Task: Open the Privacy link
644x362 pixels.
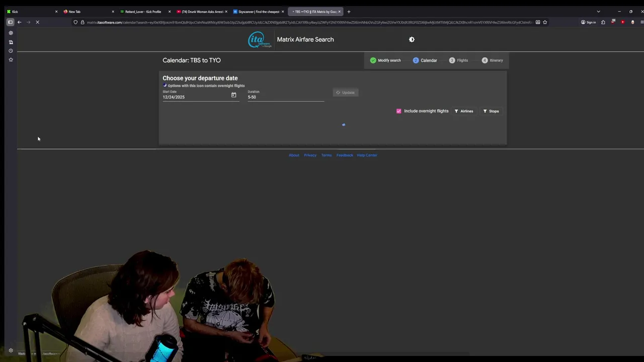Action: tap(310, 155)
